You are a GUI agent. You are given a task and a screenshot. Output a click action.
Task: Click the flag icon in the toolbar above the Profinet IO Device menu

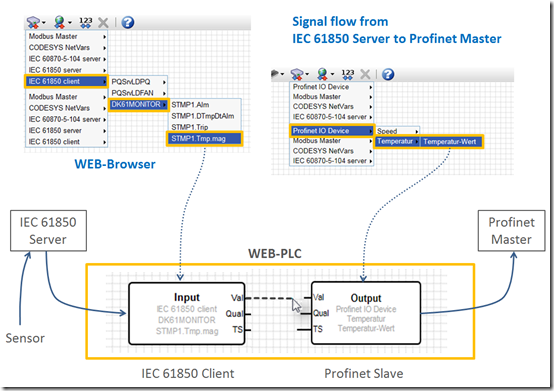coord(275,73)
